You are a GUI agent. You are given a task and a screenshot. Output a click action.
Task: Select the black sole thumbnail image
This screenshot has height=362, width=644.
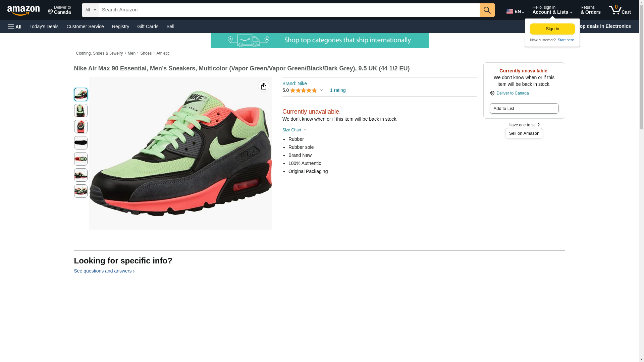pos(80,143)
